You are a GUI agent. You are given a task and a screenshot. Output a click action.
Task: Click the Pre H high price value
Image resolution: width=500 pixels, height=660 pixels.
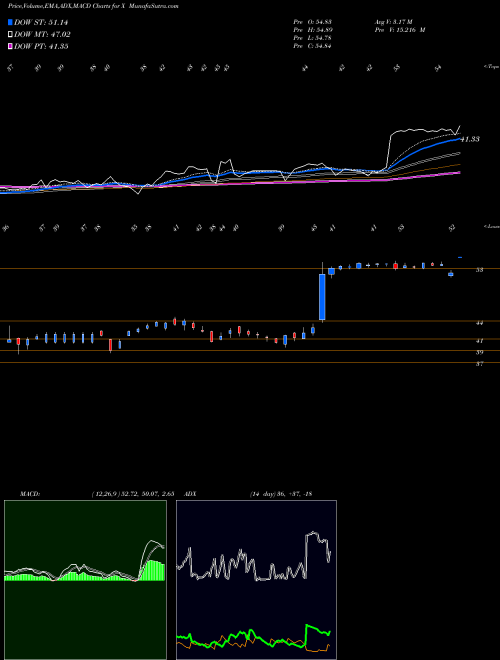pos(312,30)
